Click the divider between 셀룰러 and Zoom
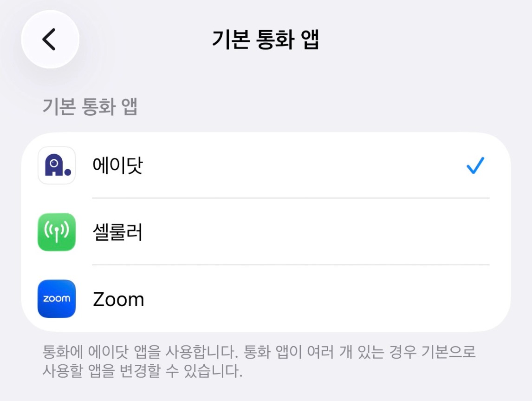The width and height of the screenshot is (532, 401). (291, 265)
